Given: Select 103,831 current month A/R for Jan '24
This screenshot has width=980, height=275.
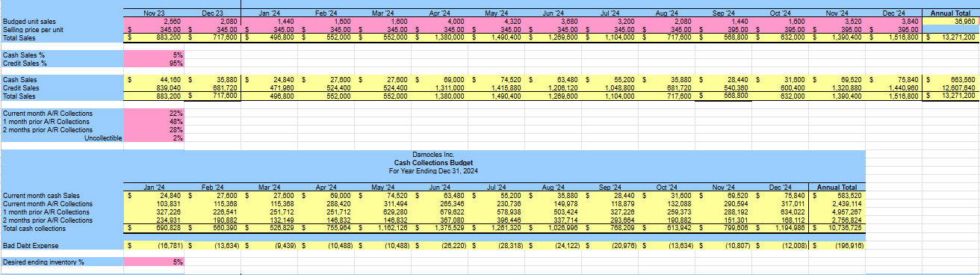Looking at the screenshot, I should [169, 203].
